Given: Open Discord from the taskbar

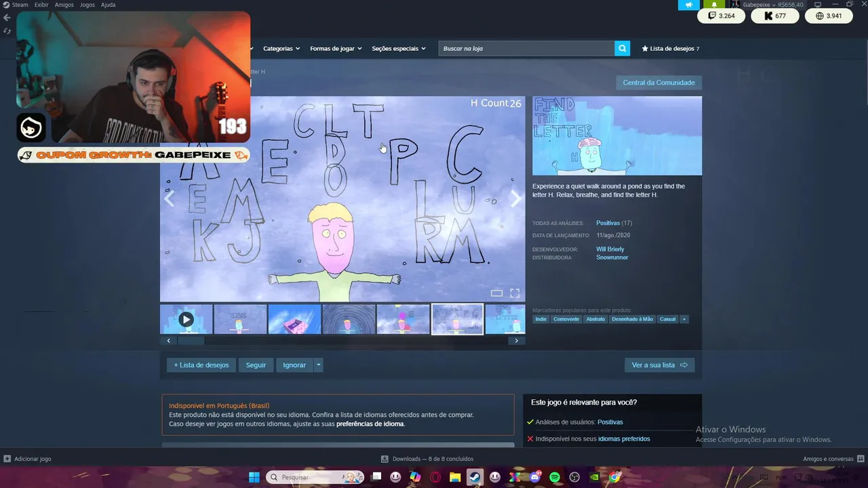Looking at the screenshot, I should 535,477.
